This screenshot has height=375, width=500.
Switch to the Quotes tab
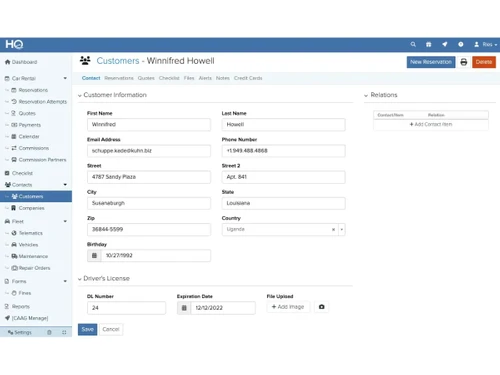coord(146,78)
